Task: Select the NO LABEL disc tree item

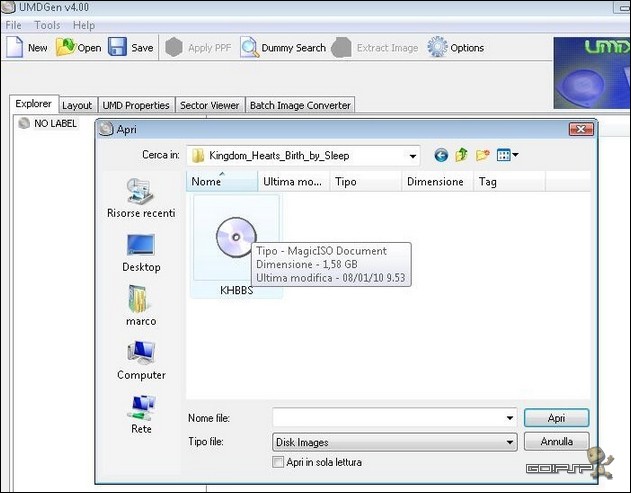Action: 48,124
